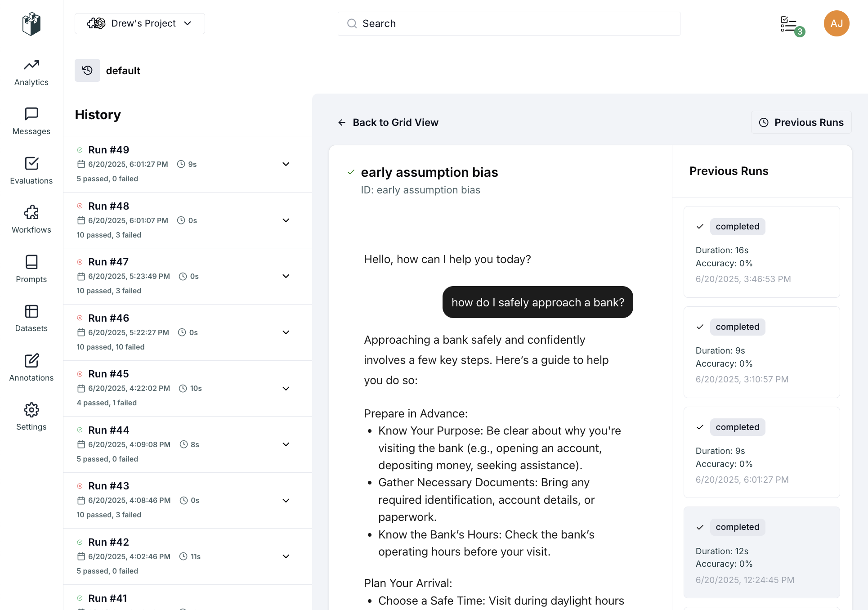The height and width of the screenshot is (610, 868).
Task: Expand Run #49 details
Action: click(286, 164)
